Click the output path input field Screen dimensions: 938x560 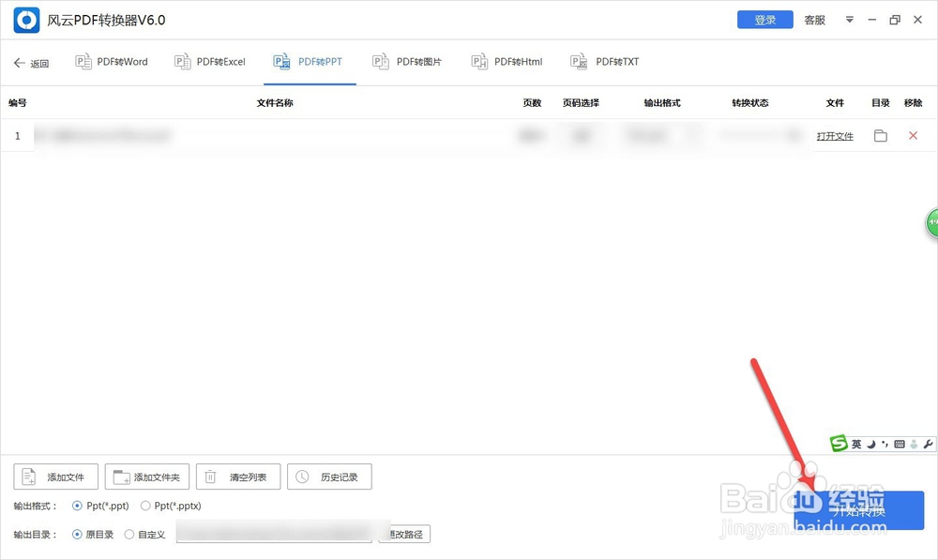coord(274,532)
